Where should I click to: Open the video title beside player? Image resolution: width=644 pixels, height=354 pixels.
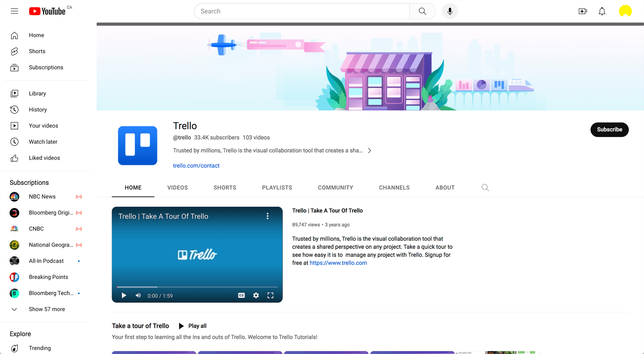pos(328,211)
